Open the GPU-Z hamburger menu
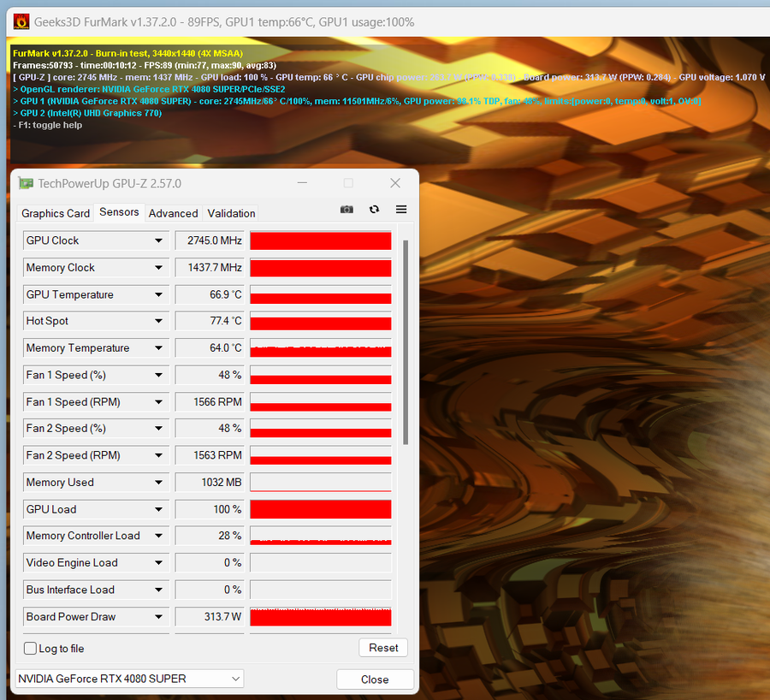This screenshot has height=700, width=770. (401, 210)
